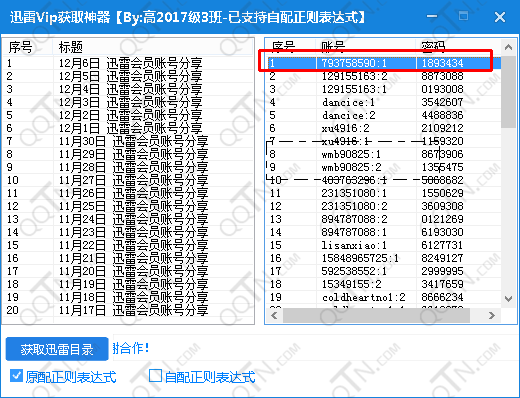Click password cell 2109212
The height and width of the screenshot is (398, 520).
(442, 128)
